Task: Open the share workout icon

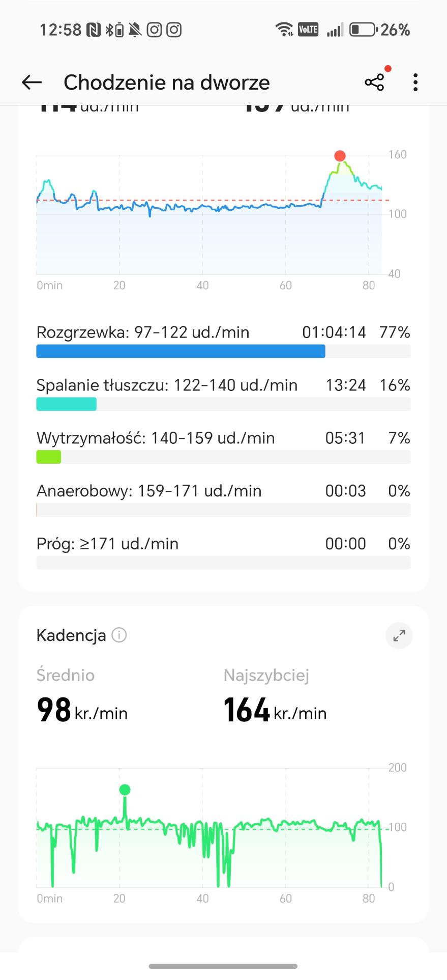Action: click(x=374, y=82)
